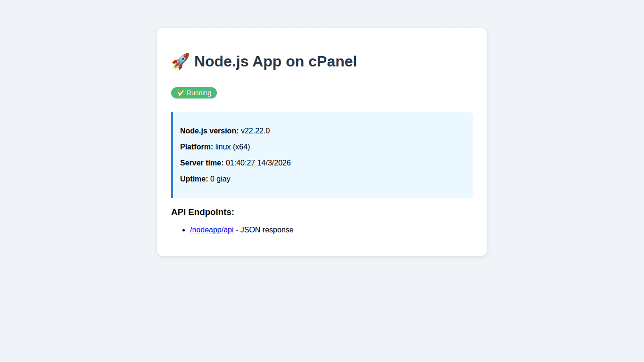Click the checkmark icon on the Running badge
Viewport: 644px width, 362px height.
tap(181, 93)
